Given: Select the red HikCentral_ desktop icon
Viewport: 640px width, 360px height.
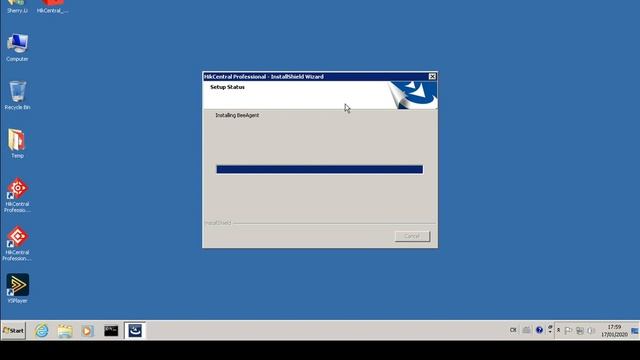Looking at the screenshot, I should pyautogui.click(x=52, y=7).
